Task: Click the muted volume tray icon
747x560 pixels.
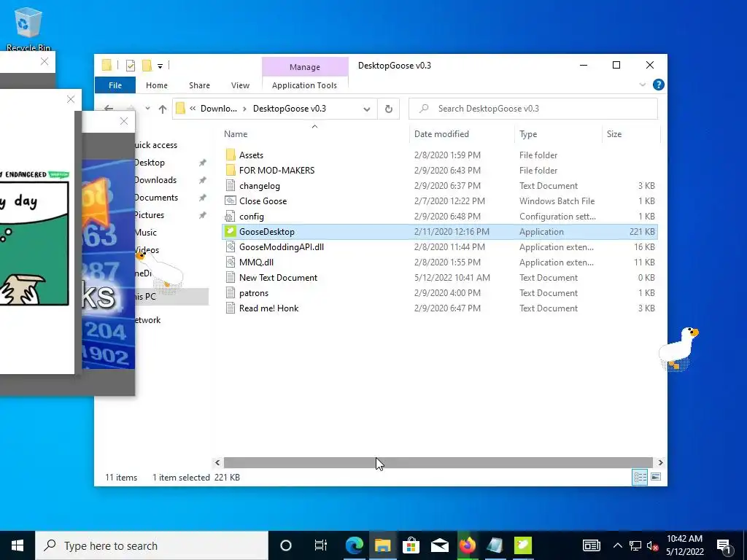Action: 653,545
